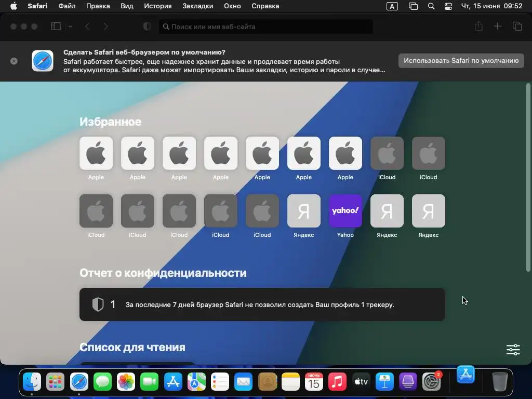Show the tab overview from the toolbar

pos(517,26)
